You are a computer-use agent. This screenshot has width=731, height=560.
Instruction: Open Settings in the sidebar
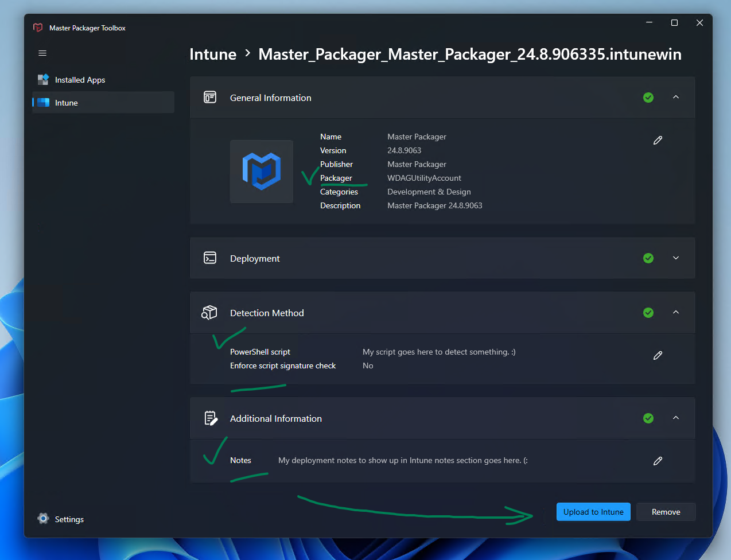click(103, 519)
